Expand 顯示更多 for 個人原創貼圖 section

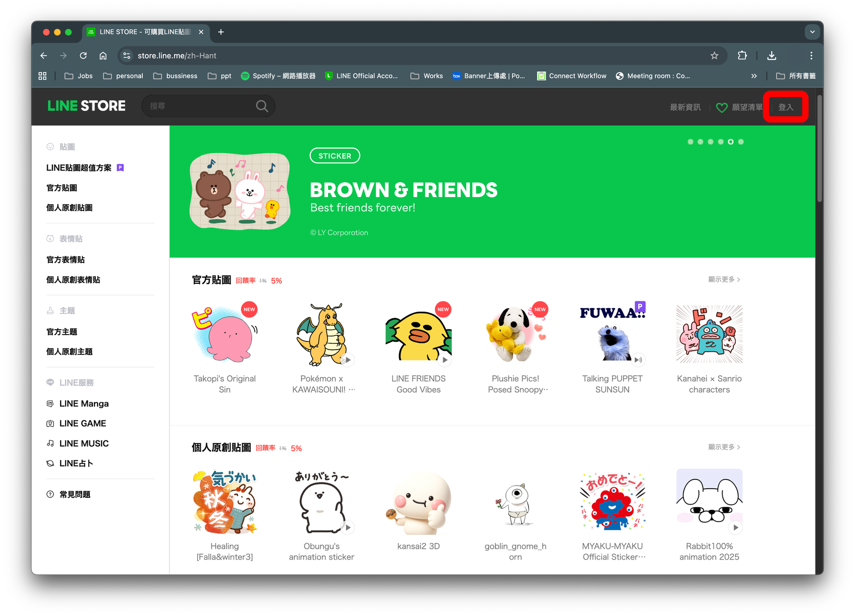coord(724,447)
